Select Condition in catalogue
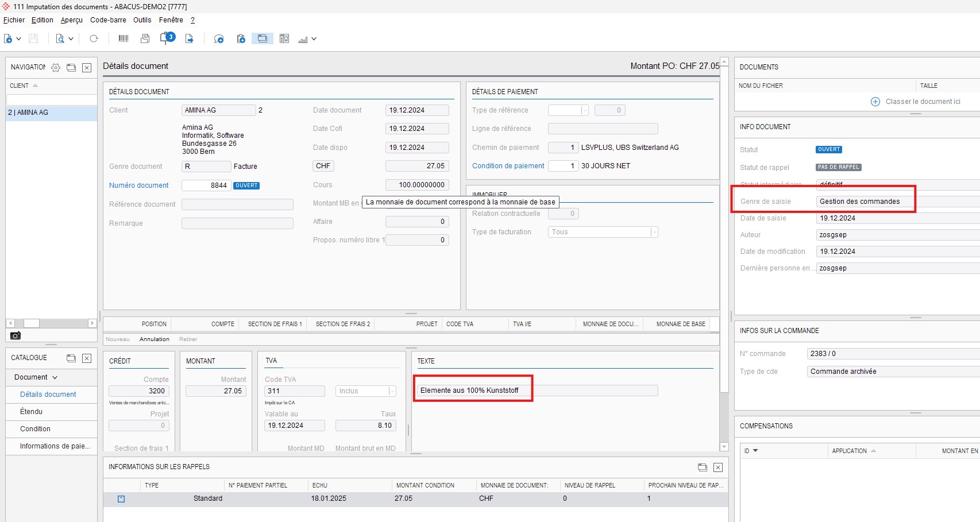The height and width of the screenshot is (522, 980). coord(35,429)
